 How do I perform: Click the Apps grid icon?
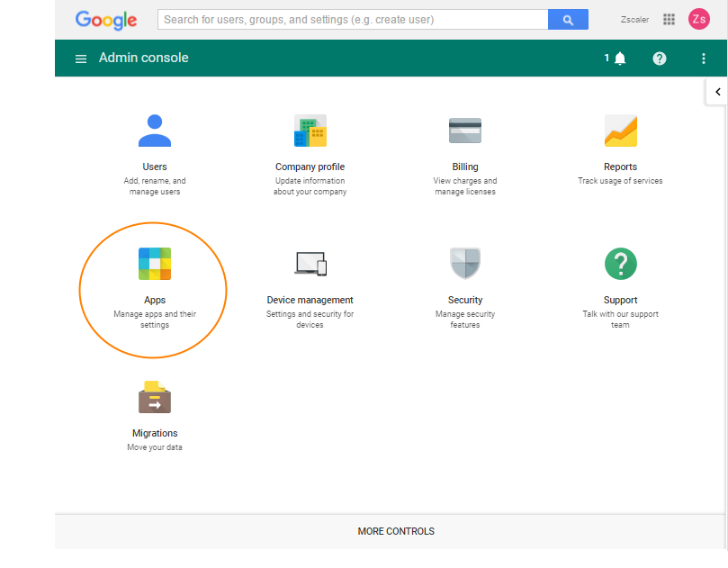(x=155, y=265)
